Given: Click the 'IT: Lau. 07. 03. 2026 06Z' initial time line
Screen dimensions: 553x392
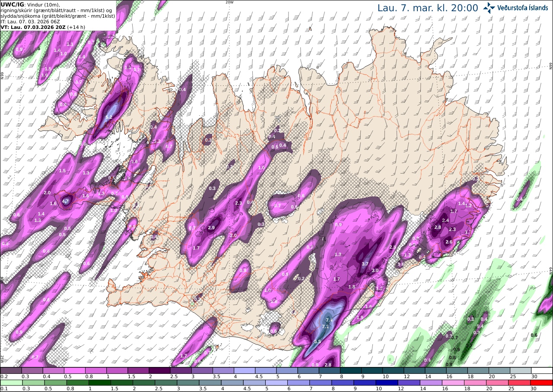Looking at the screenshot, I should click(31, 21).
